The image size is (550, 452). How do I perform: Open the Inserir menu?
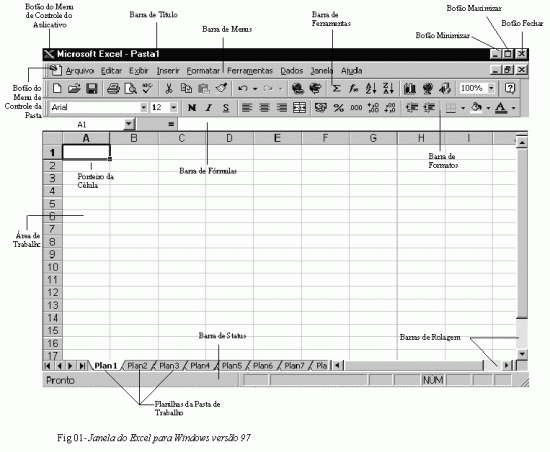[168, 71]
